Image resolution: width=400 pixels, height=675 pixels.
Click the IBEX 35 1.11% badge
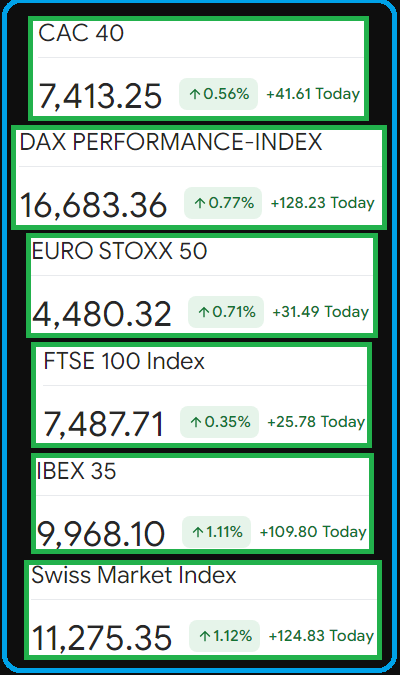pyautogui.click(x=217, y=532)
